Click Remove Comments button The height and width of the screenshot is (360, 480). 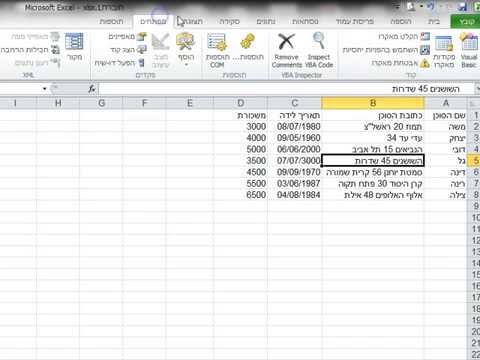[x=286, y=50]
